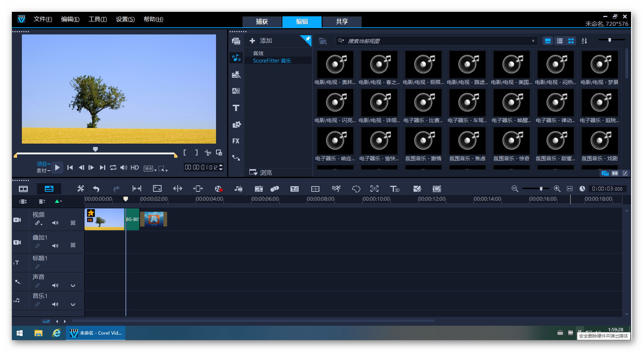
Task: Switch to Storyboard view
Action: pos(23,189)
